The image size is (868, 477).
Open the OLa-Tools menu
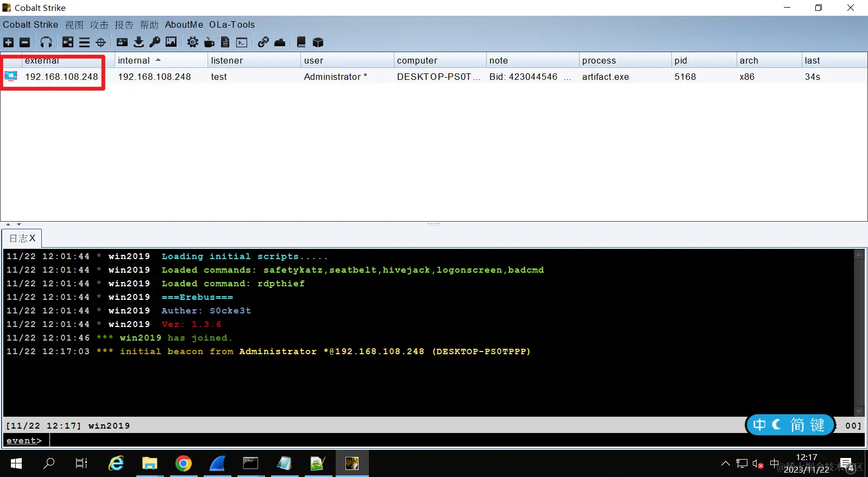point(232,24)
